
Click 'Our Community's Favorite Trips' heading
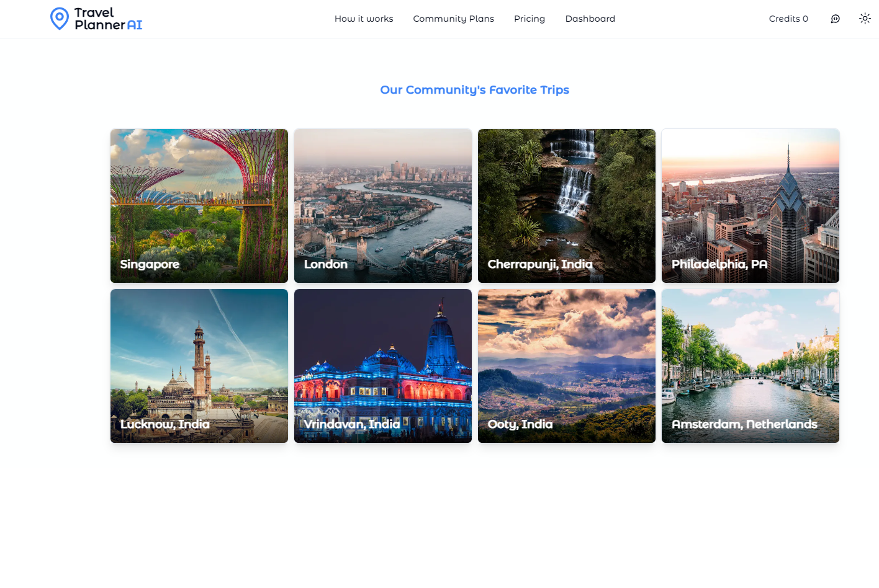click(x=475, y=90)
